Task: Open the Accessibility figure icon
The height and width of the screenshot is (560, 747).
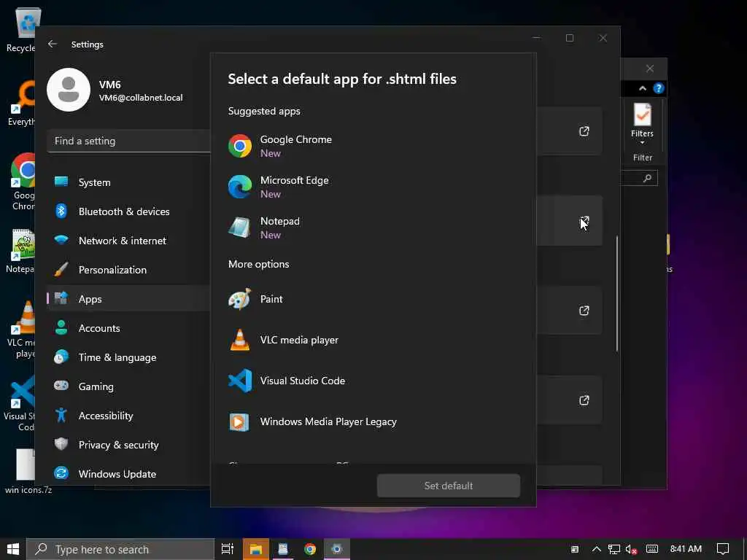Action: (x=61, y=415)
